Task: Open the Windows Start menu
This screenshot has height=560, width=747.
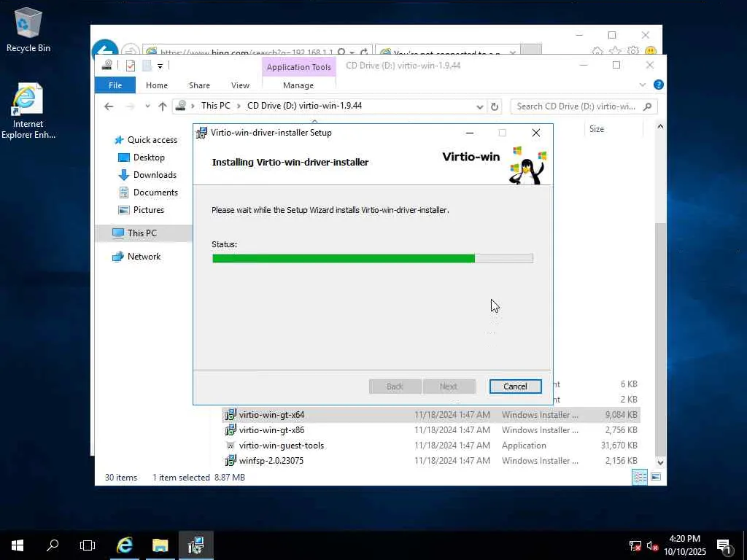Action: (18, 545)
